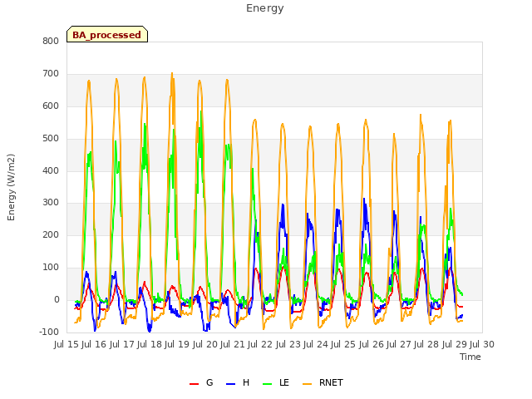Click the green LE legend swatch
The image size is (532, 399).
(268, 384)
